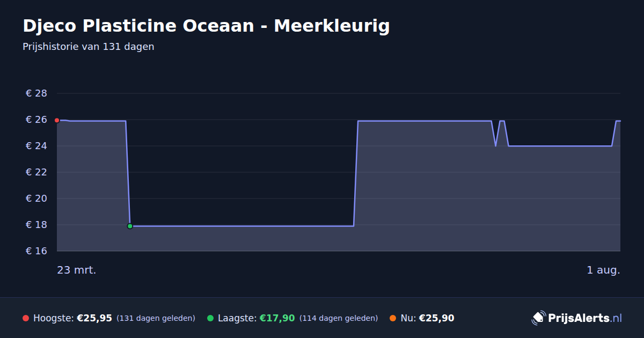The width and height of the screenshot is (644, 338).
Task: Click the lowest price value €17,90
Action: point(277,318)
